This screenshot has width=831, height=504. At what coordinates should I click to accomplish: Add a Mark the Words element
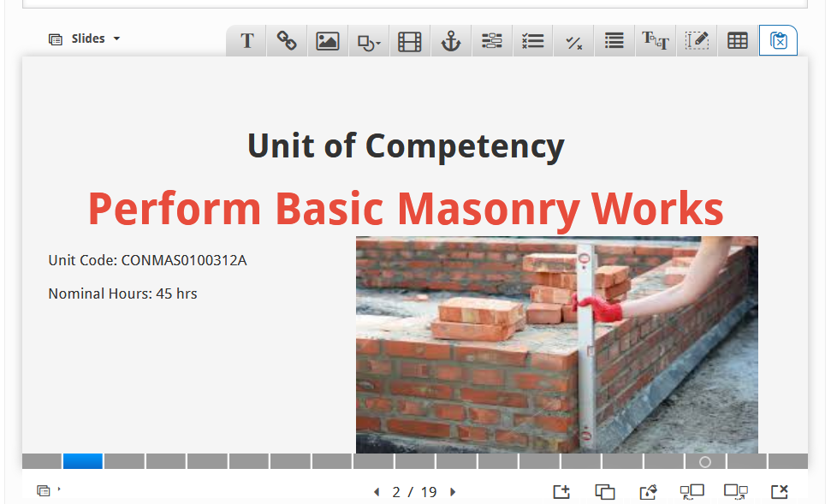point(697,41)
